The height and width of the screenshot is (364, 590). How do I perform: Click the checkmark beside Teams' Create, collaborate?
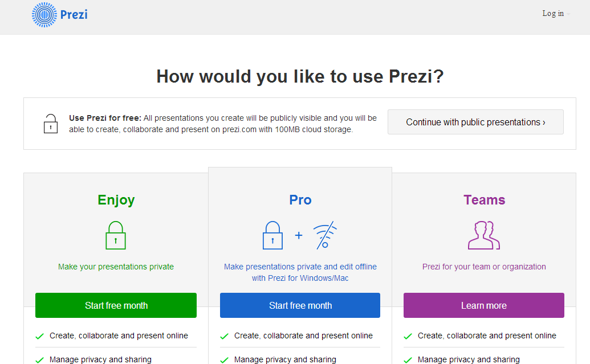coord(408,337)
